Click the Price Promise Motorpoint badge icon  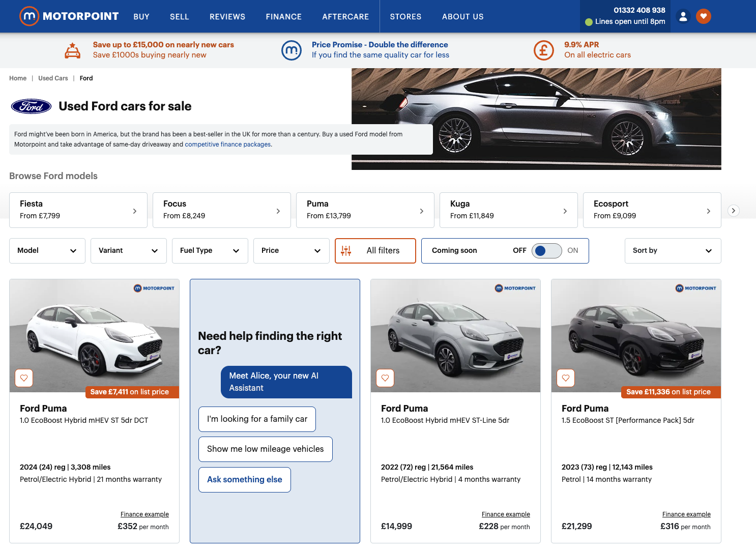pos(292,50)
